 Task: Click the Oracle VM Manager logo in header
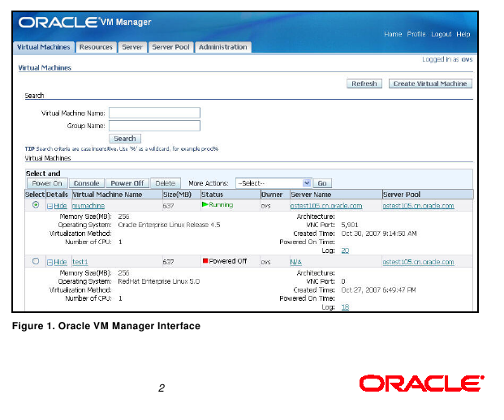84,22
